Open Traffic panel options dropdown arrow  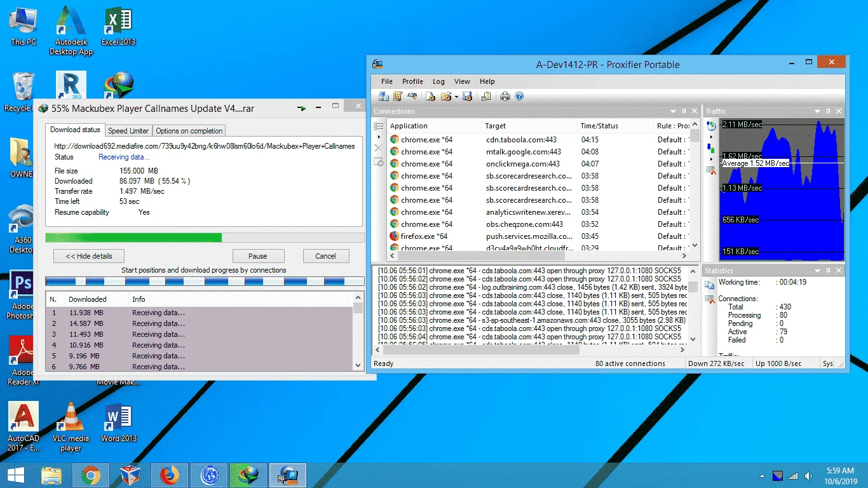pos(817,111)
